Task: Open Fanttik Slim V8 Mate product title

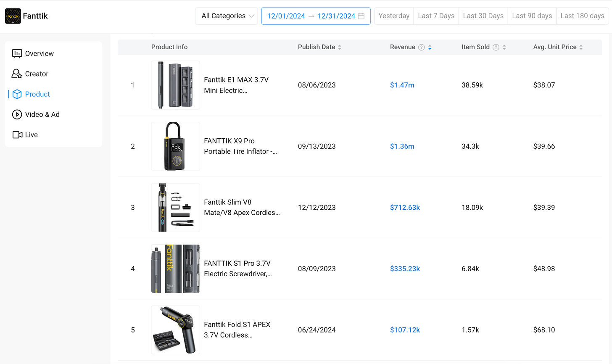Action: (x=242, y=207)
